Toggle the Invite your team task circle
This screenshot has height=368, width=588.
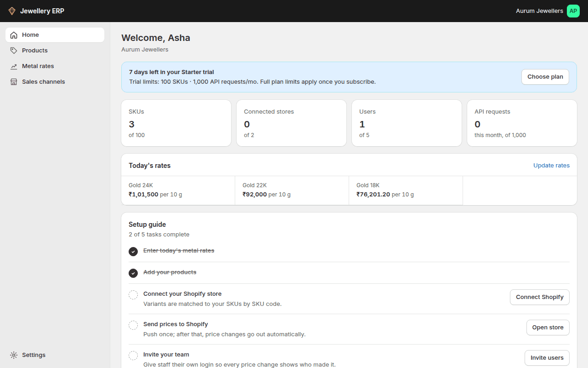click(x=133, y=356)
